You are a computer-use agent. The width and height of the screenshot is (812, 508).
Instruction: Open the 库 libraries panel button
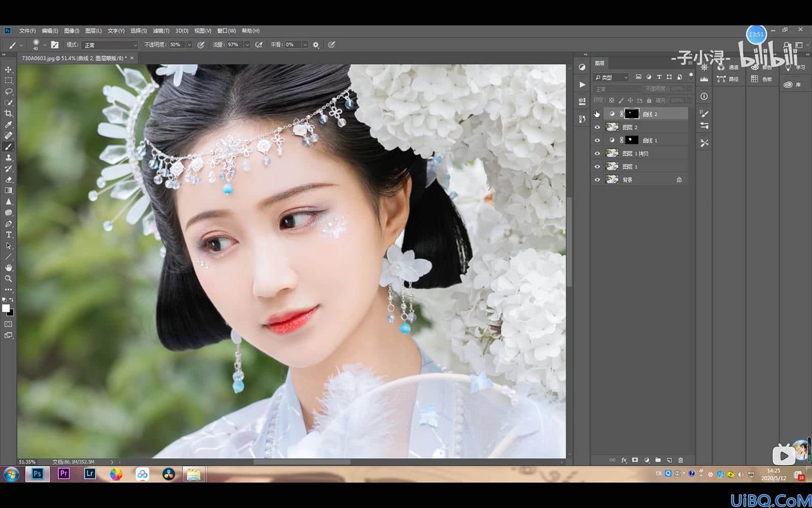pos(793,85)
